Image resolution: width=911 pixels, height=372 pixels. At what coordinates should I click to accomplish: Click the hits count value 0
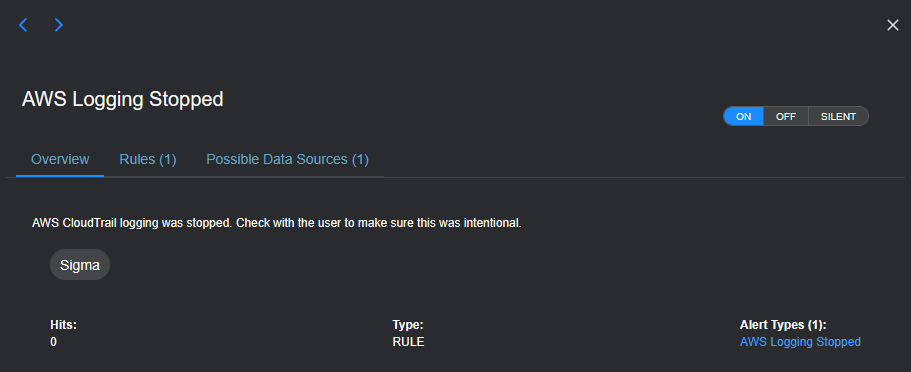click(53, 342)
